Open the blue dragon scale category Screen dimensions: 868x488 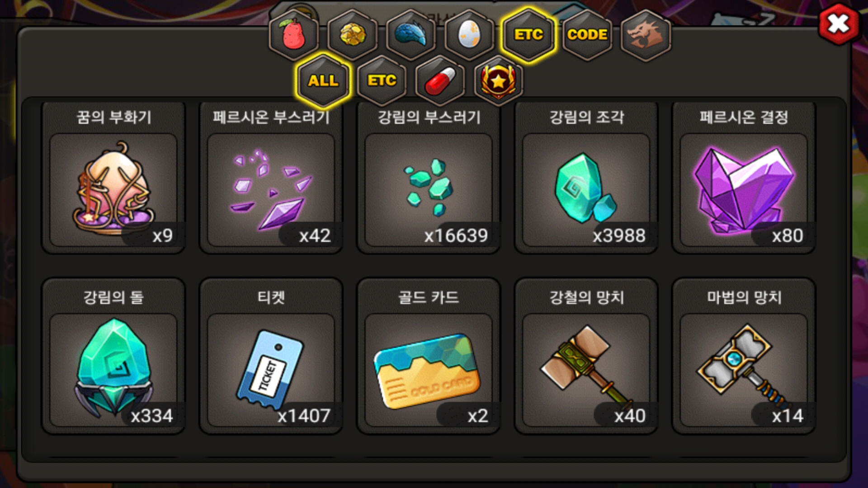tap(411, 34)
